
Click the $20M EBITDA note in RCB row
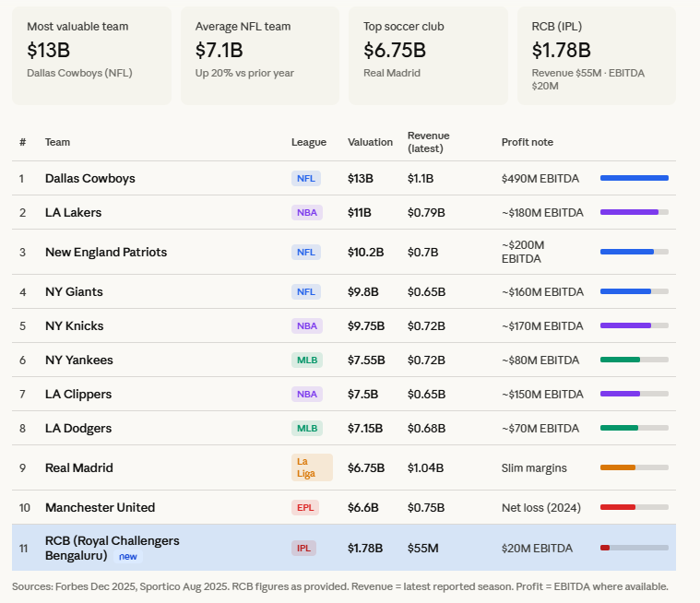pyautogui.click(x=537, y=548)
